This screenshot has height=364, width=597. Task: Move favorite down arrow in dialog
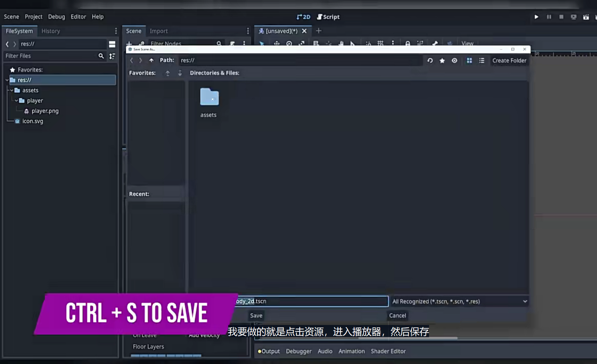tap(180, 73)
